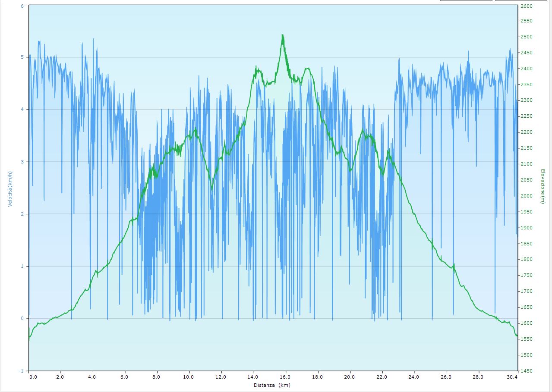This screenshot has width=552, height=392.
Task: Select the 16.0 km distance tick label
Action: click(x=285, y=377)
